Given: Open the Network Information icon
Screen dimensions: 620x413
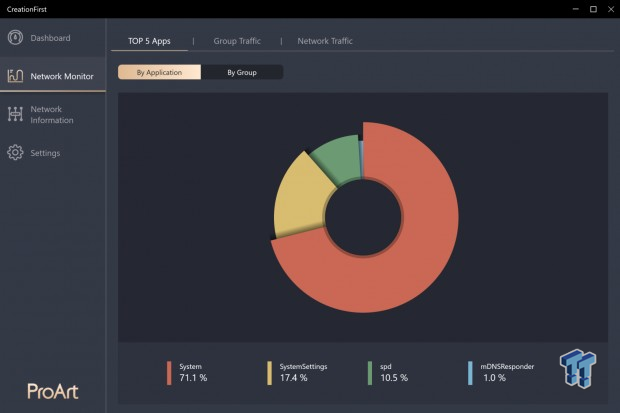Looking at the screenshot, I should (15, 114).
